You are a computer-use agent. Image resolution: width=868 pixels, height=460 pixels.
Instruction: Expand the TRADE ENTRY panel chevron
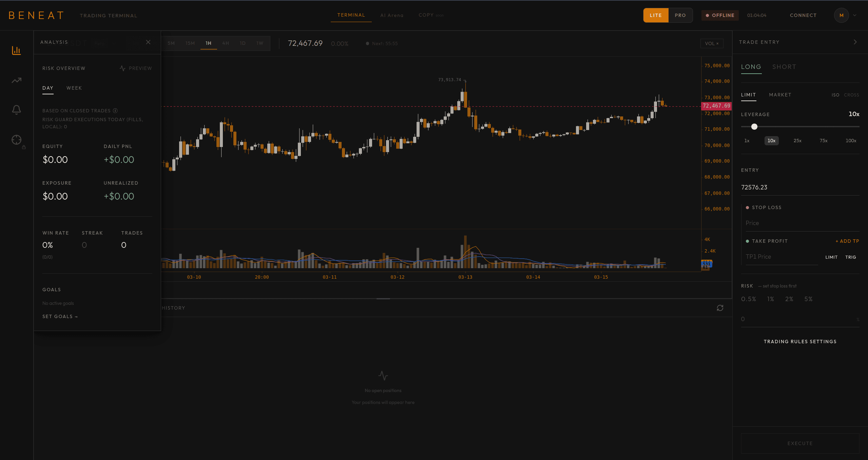pyautogui.click(x=855, y=42)
